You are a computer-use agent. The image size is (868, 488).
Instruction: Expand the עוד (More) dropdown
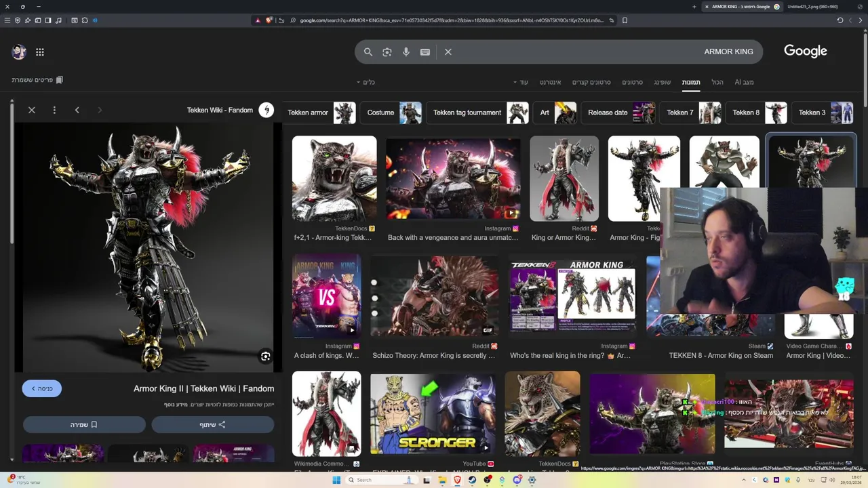(521, 82)
